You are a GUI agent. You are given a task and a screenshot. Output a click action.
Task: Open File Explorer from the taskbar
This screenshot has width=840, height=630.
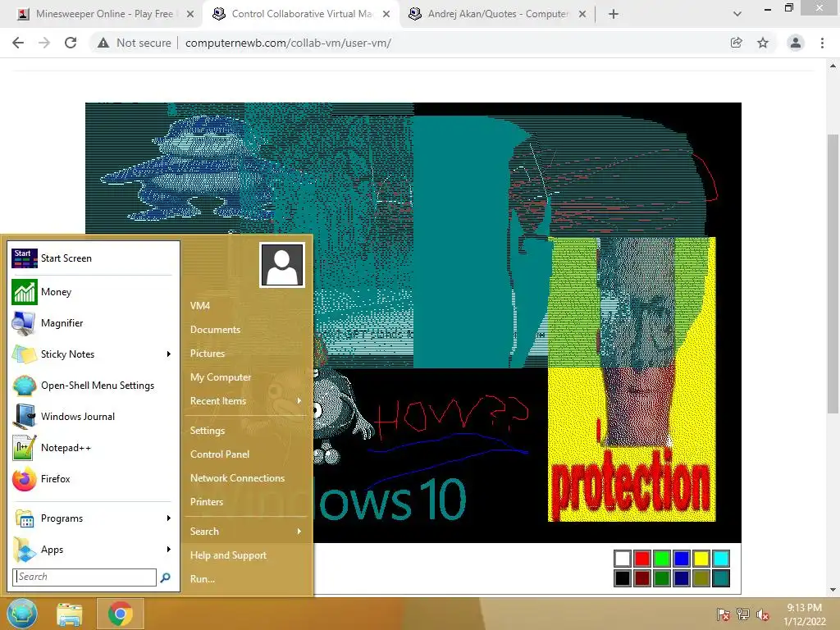(70, 614)
